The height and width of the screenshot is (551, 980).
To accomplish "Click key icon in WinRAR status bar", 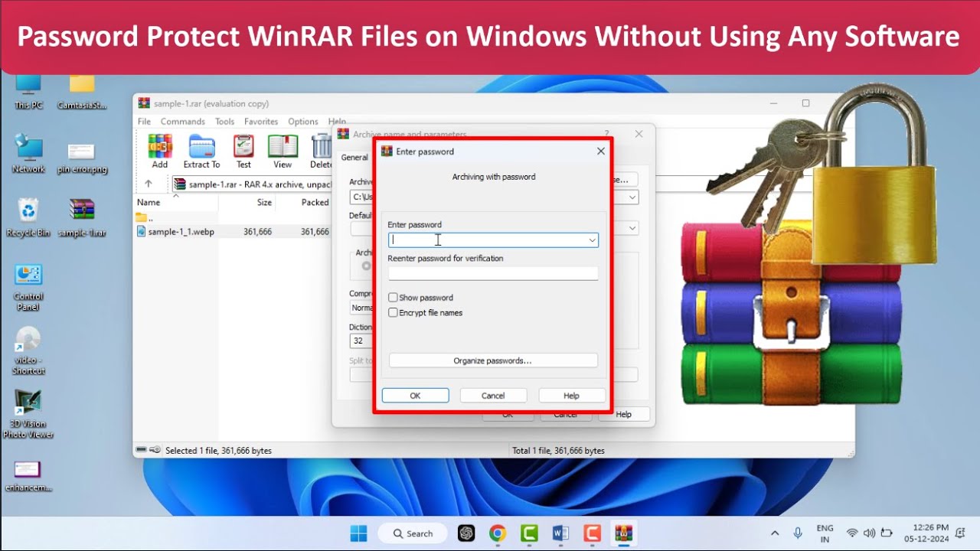I will pos(155,450).
